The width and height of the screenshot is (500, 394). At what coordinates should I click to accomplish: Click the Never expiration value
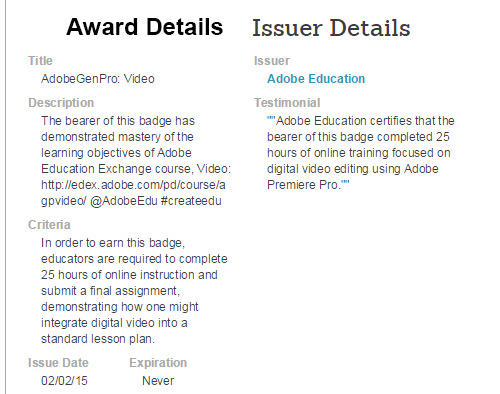(x=158, y=381)
